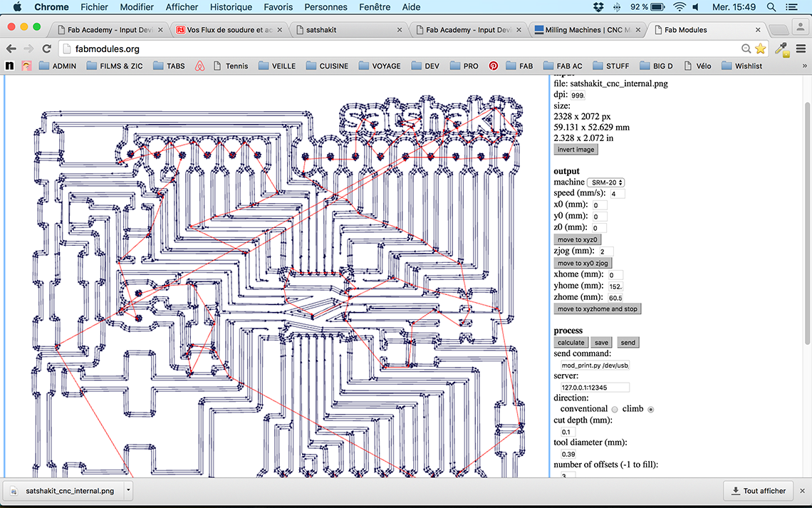Open the Historique menu
Viewport: 812px width, 508px height.
[231, 6]
